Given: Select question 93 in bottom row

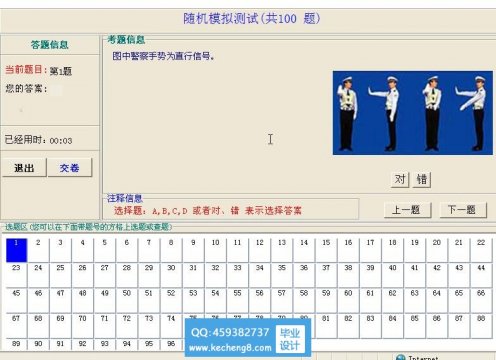Looking at the screenshot, I should tap(104, 344).
